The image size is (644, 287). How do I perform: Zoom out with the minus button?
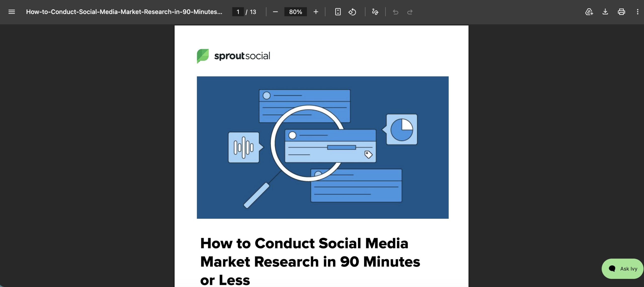coord(275,12)
